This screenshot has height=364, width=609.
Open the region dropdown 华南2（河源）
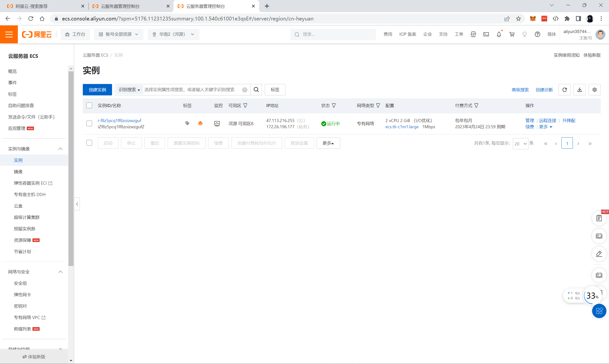pyautogui.click(x=173, y=34)
